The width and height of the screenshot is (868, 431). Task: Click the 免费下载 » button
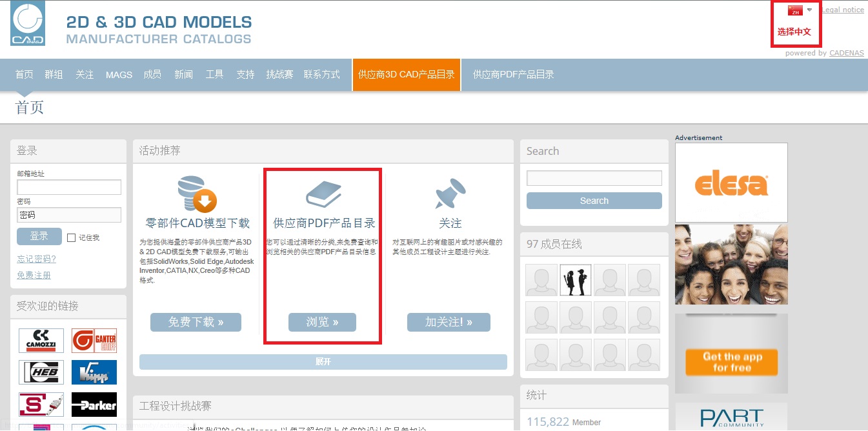click(196, 322)
